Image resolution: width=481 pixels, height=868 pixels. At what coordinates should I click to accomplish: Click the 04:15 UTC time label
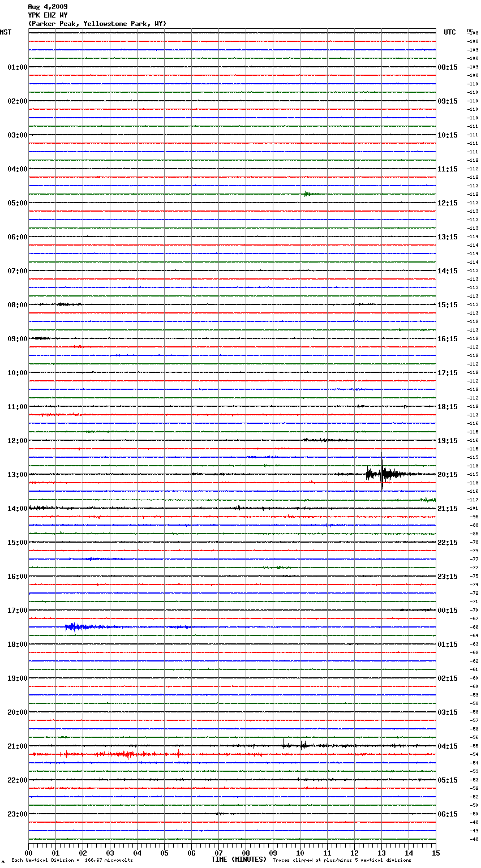coord(448,746)
